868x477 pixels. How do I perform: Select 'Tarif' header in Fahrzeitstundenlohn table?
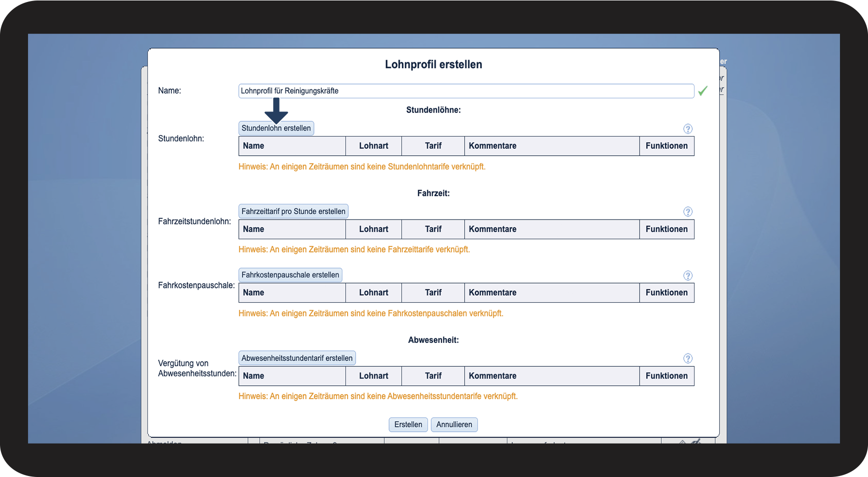tap(433, 229)
